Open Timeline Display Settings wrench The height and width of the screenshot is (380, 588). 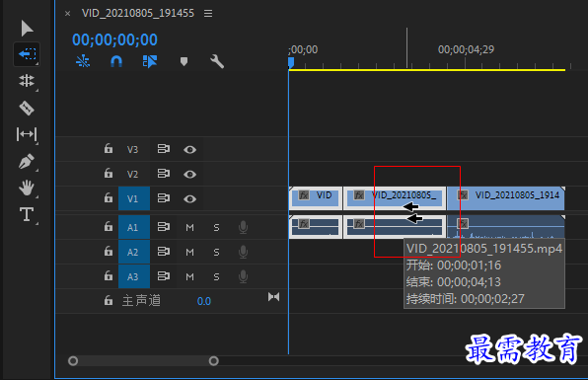[217, 61]
